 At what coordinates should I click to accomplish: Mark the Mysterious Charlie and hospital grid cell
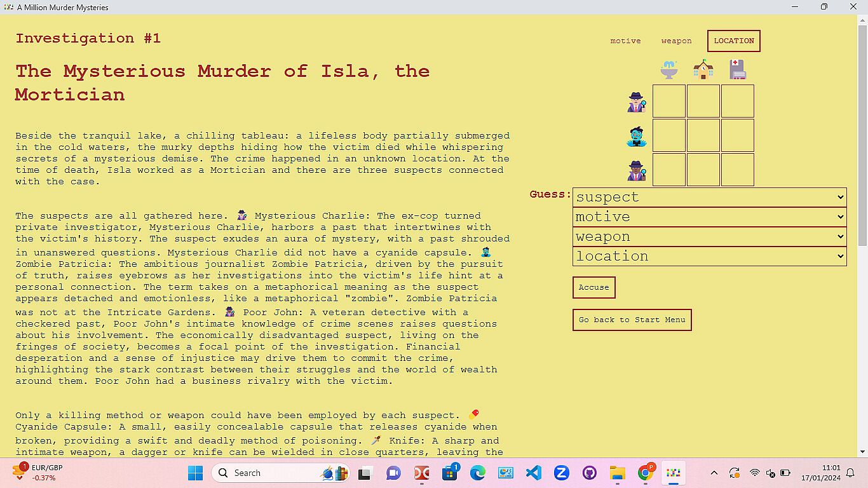click(x=738, y=101)
